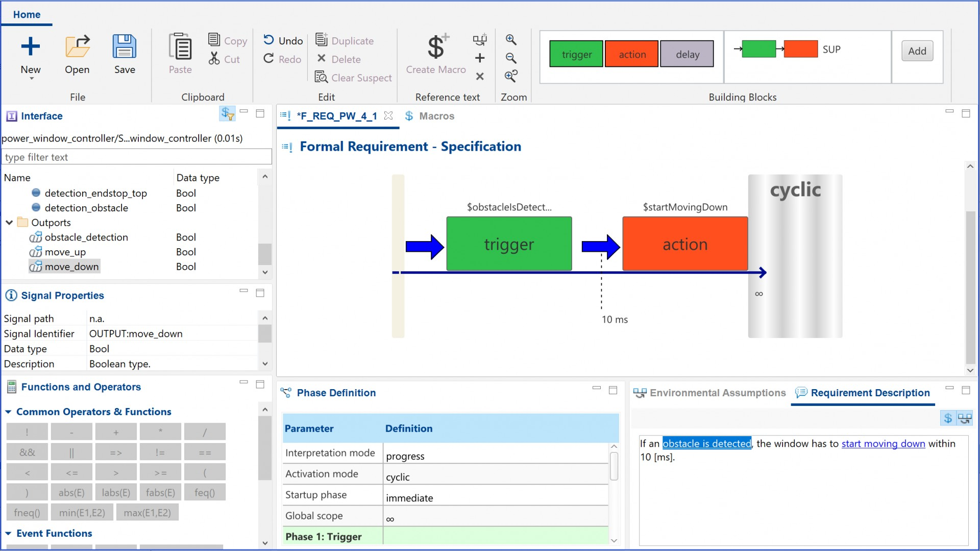Click the Paste clipboard icon
Screen dimensions: 980x551
[180, 47]
